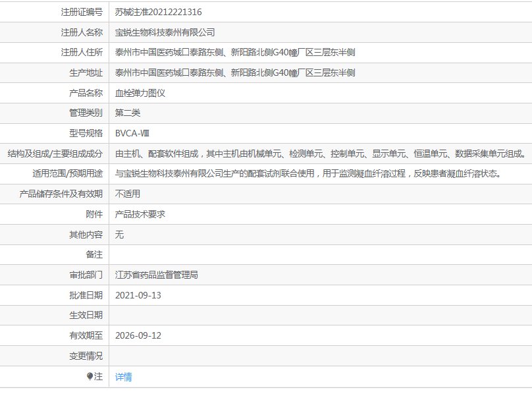Click approval date 2021-09-13
This screenshot has width=532, height=394.
click(x=138, y=295)
